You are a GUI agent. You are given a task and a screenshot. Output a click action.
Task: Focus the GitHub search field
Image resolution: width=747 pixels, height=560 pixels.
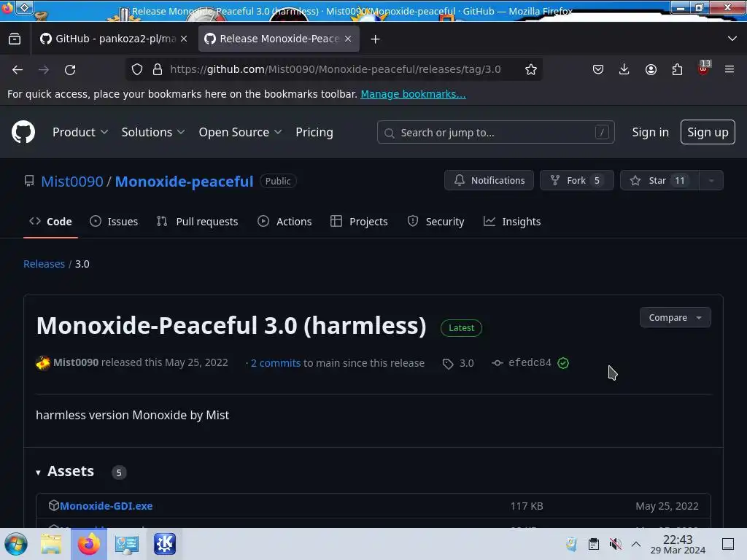[495, 133]
